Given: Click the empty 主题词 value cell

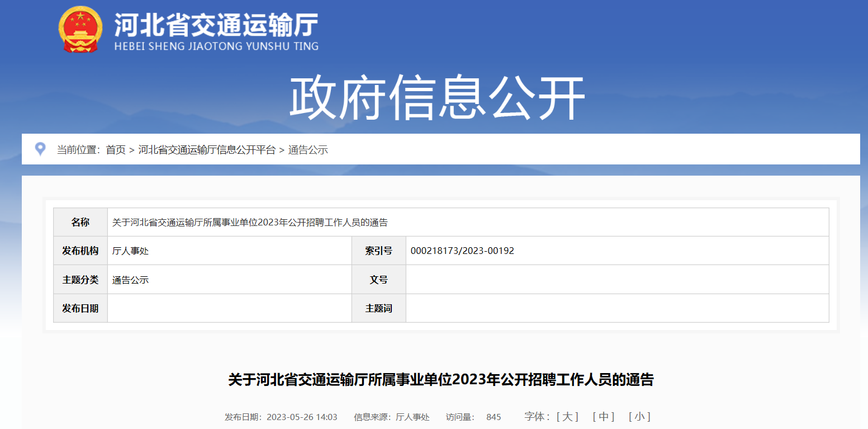Looking at the screenshot, I should 616,308.
